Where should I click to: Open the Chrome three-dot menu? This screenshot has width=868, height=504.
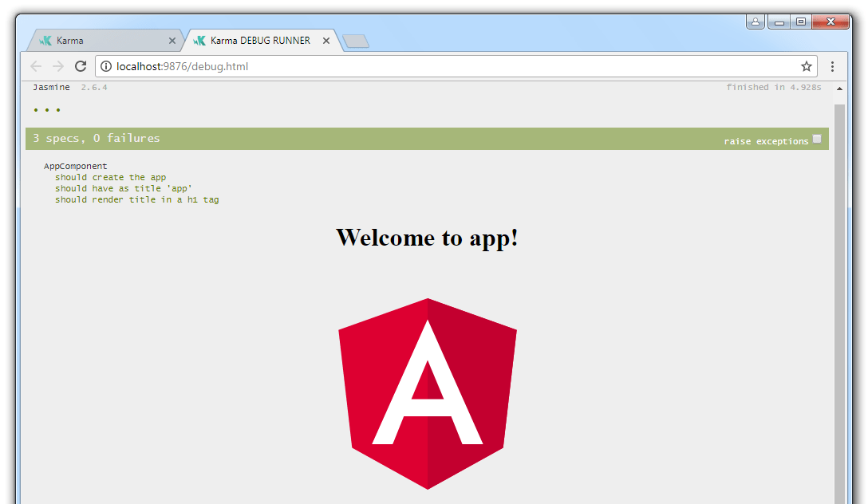(x=833, y=66)
